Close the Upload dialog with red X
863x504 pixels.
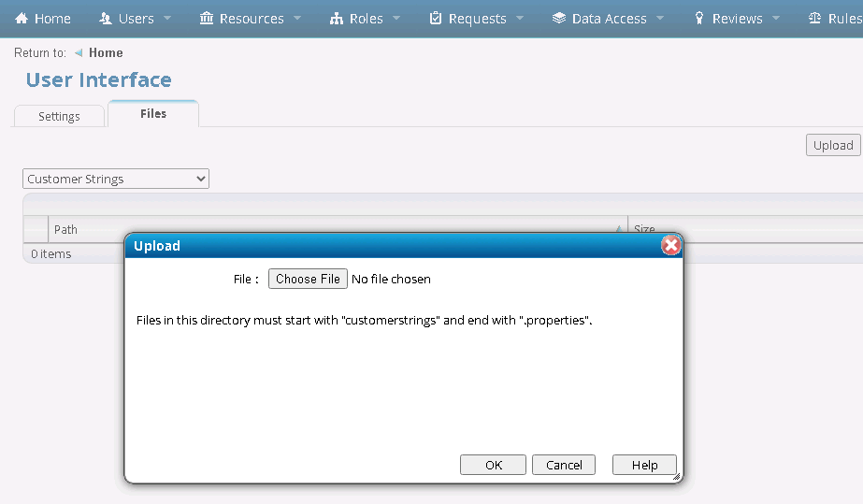coord(670,246)
